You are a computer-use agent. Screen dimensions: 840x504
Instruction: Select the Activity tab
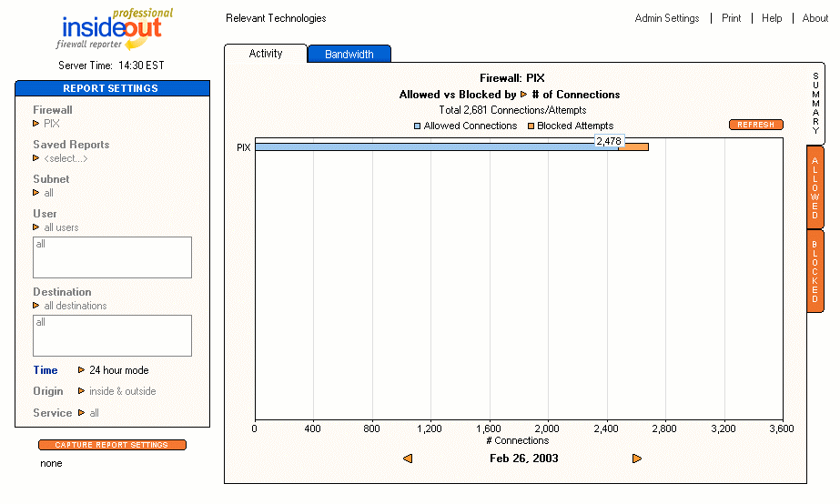pyautogui.click(x=266, y=54)
